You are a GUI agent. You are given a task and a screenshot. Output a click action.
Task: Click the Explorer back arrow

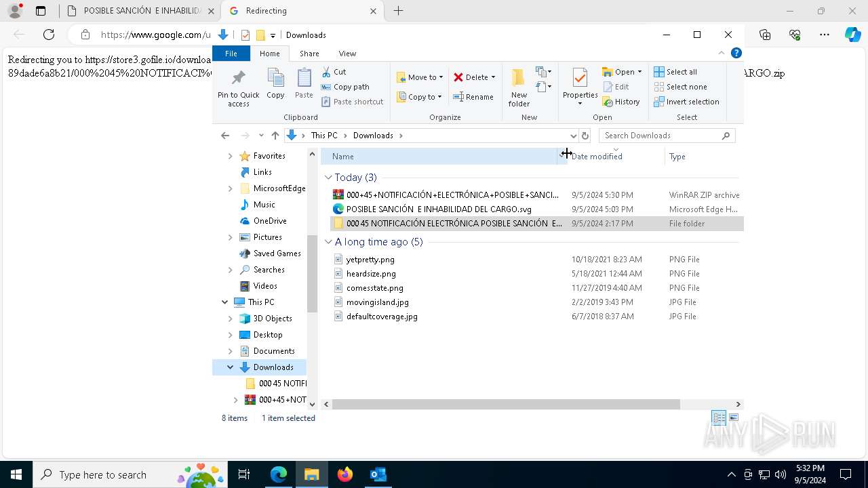point(225,136)
